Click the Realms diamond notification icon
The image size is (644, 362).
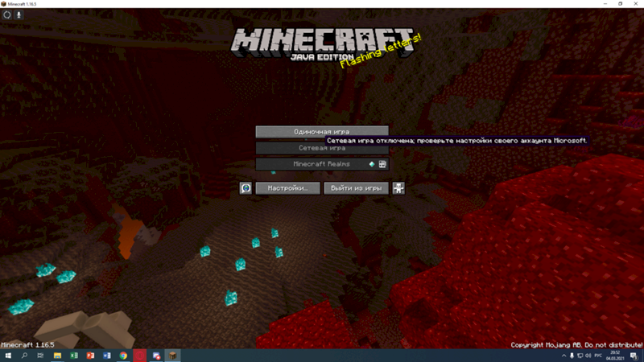372,163
